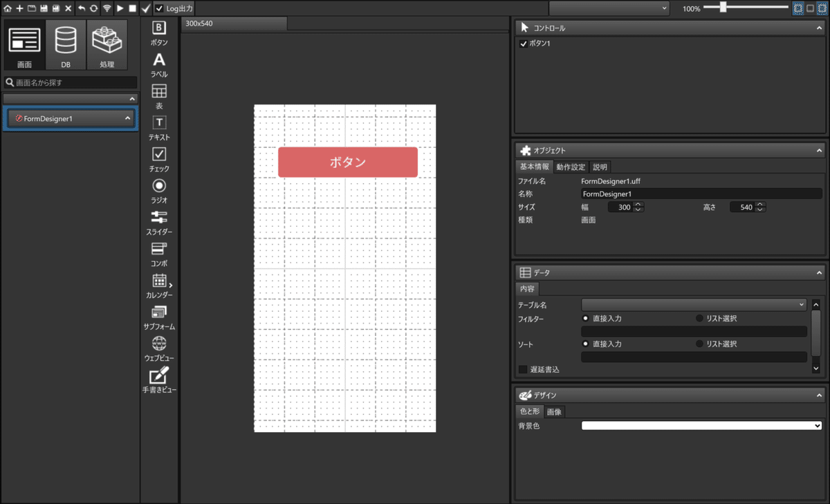Click the 300x540 canvas tab
The width and height of the screenshot is (830, 504).
pos(234,24)
